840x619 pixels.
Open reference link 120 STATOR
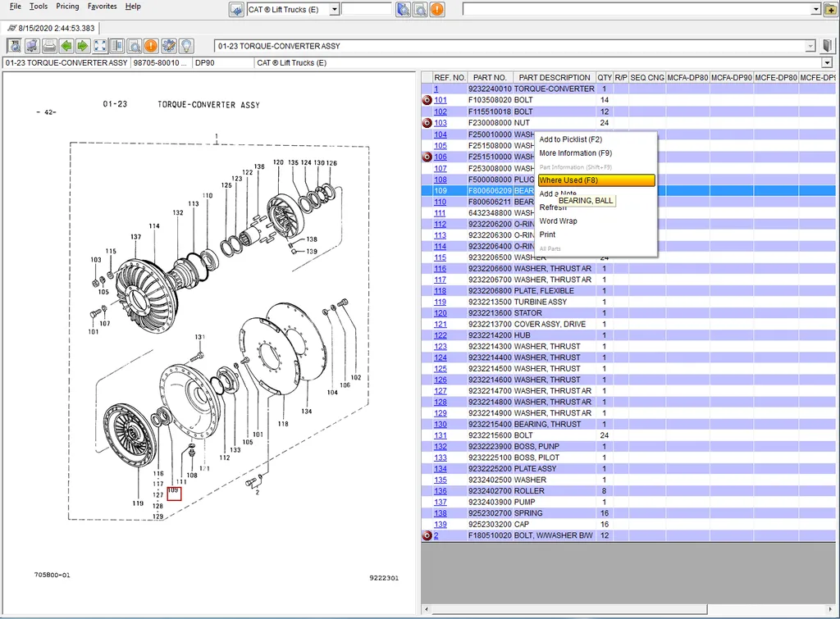pos(441,313)
